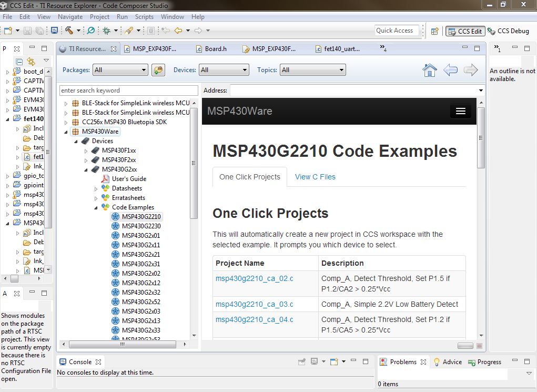Expand the MSP430F2xx device node
Viewport: 537px width, 392px height.
(x=86, y=160)
